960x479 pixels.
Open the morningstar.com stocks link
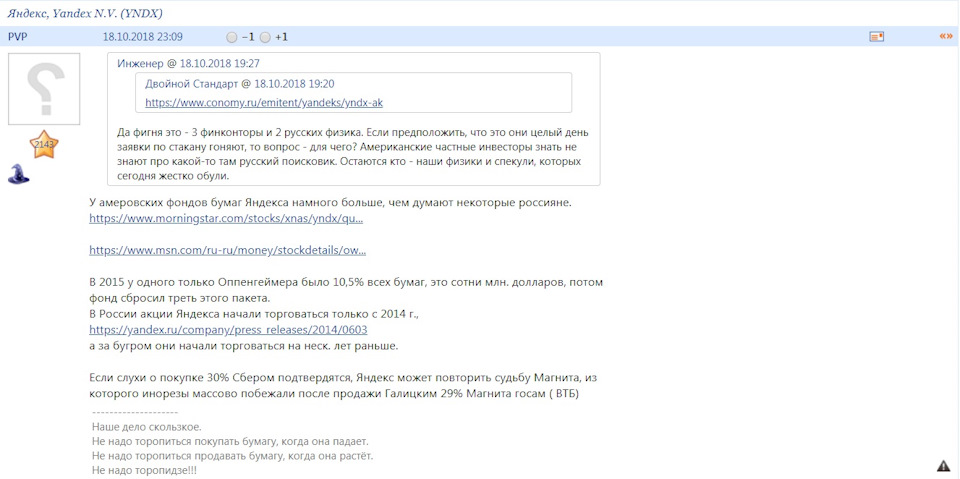tap(226, 219)
